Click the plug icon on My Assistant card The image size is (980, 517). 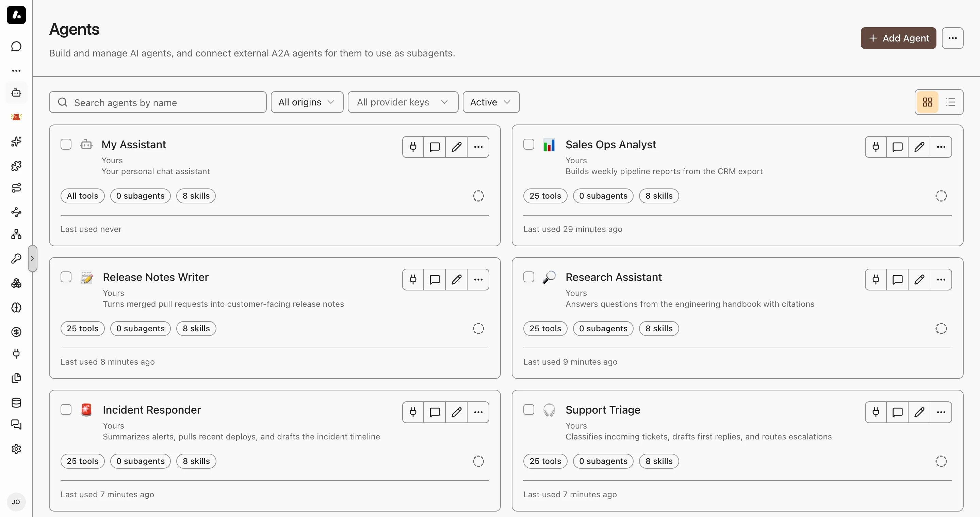click(413, 147)
